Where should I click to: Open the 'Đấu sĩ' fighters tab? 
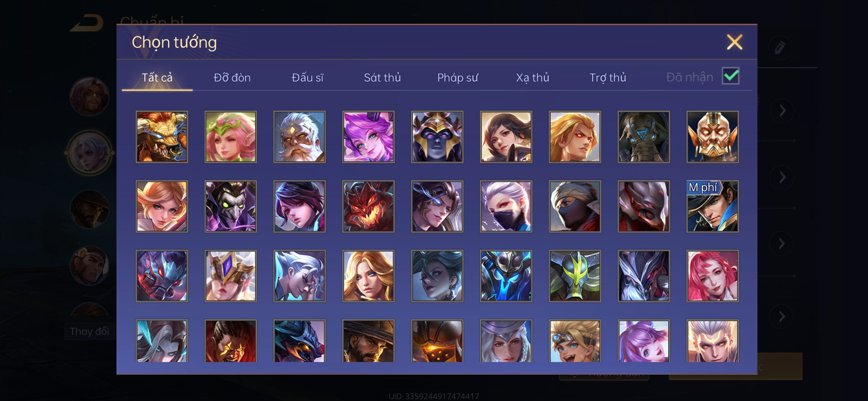coord(308,77)
